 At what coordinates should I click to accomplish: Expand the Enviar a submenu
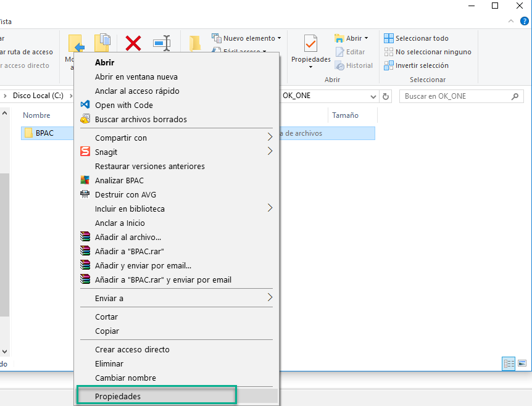[270, 298]
